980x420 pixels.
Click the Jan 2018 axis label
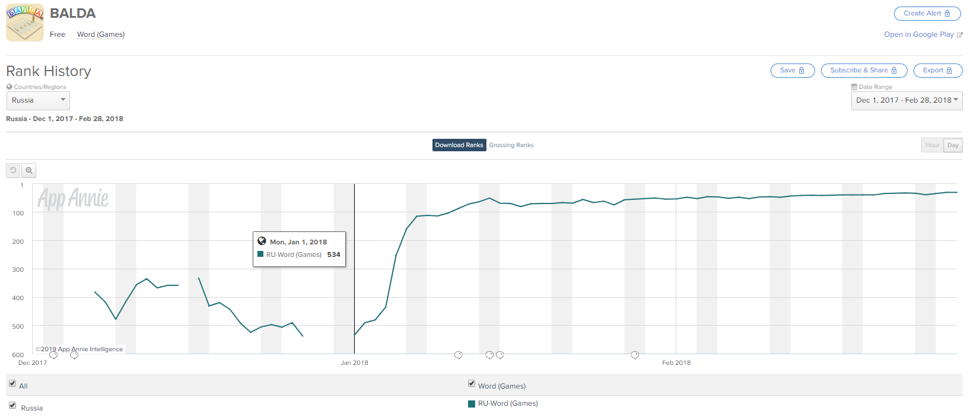(x=354, y=362)
